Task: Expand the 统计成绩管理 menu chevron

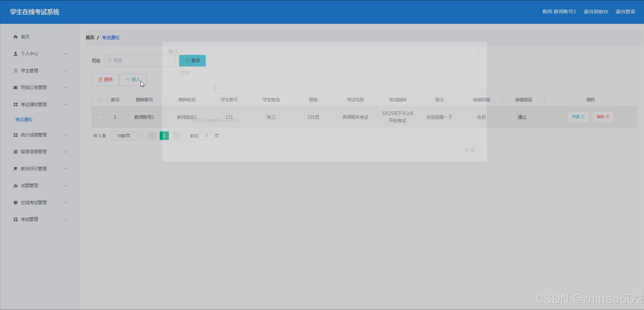Action: [x=65, y=135]
